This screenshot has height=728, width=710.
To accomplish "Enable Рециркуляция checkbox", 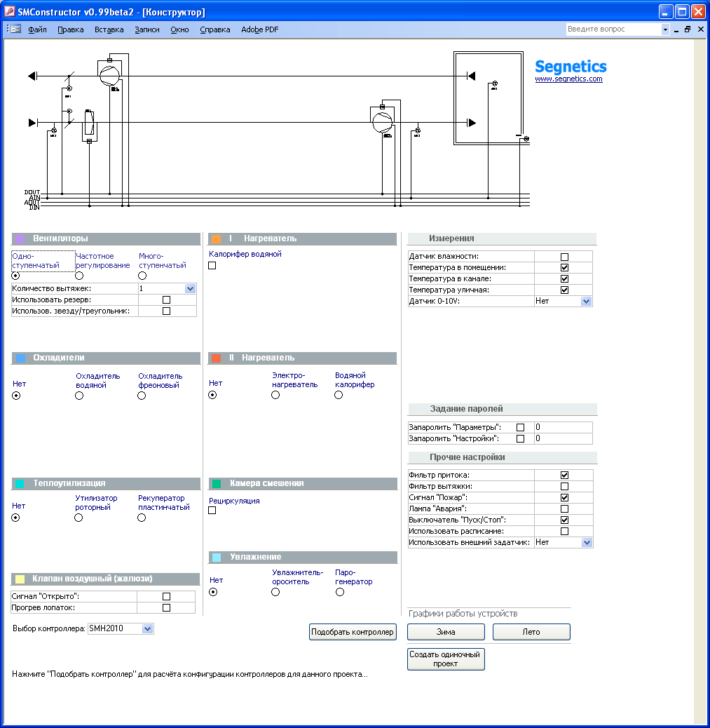I will (212, 511).
